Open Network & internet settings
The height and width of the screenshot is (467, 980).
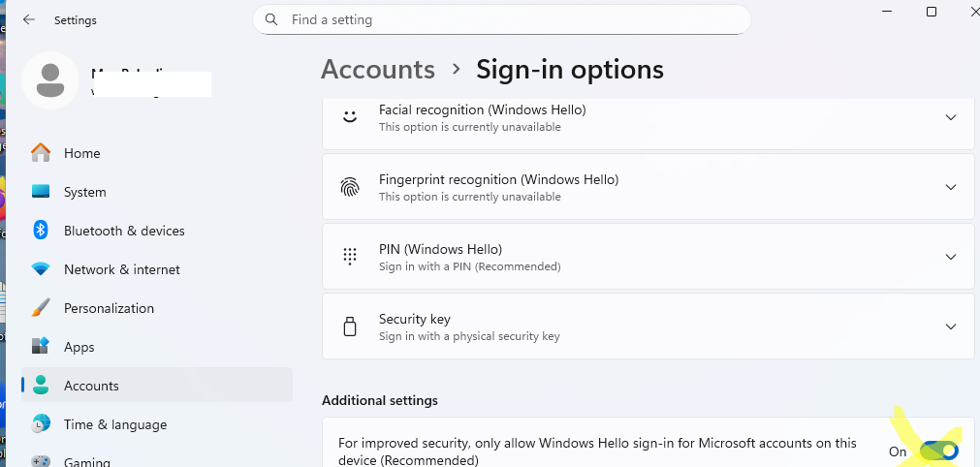pyautogui.click(x=156, y=269)
